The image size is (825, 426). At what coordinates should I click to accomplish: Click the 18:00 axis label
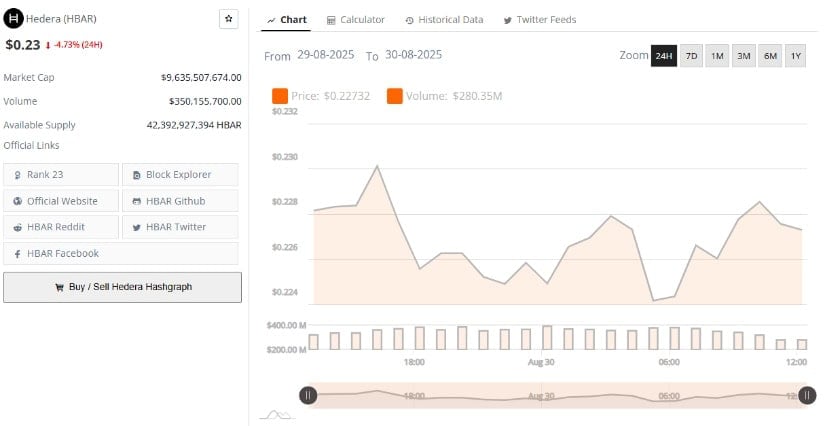click(x=414, y=362)
